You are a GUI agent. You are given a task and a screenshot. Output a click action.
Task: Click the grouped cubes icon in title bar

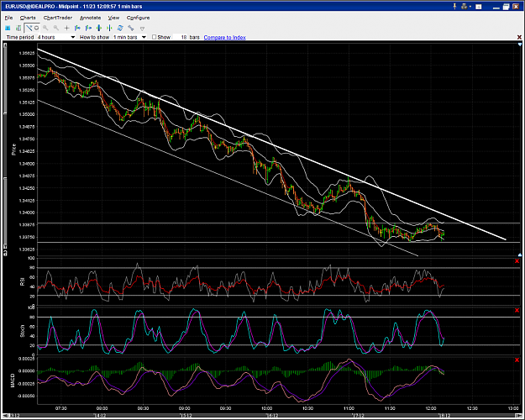[464, 6]
